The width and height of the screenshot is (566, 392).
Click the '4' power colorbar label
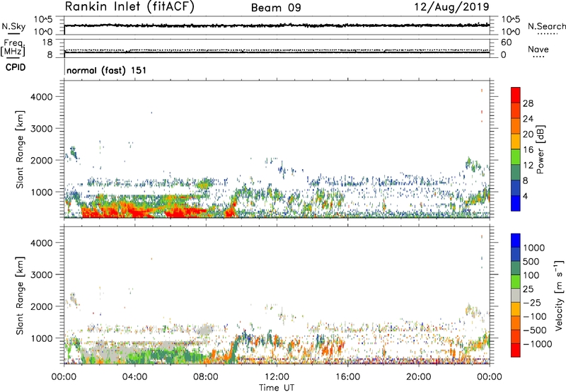tap(526, 196)
